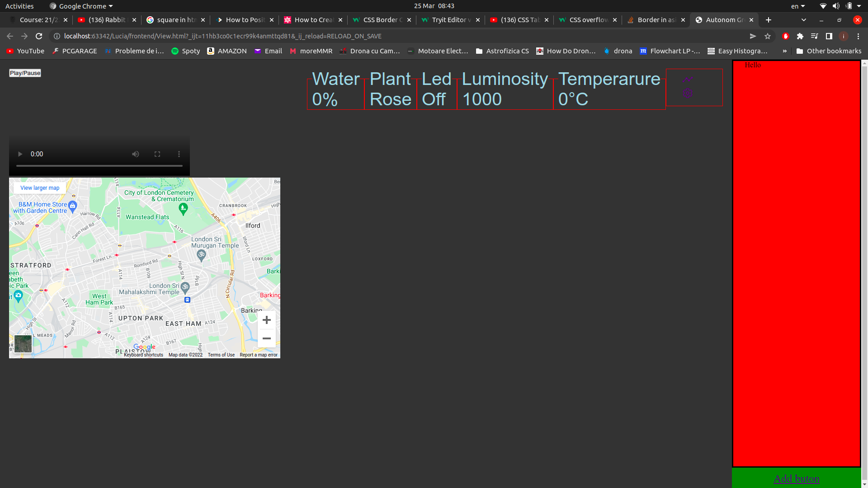Click the video options menu icon

pos(179,154)
